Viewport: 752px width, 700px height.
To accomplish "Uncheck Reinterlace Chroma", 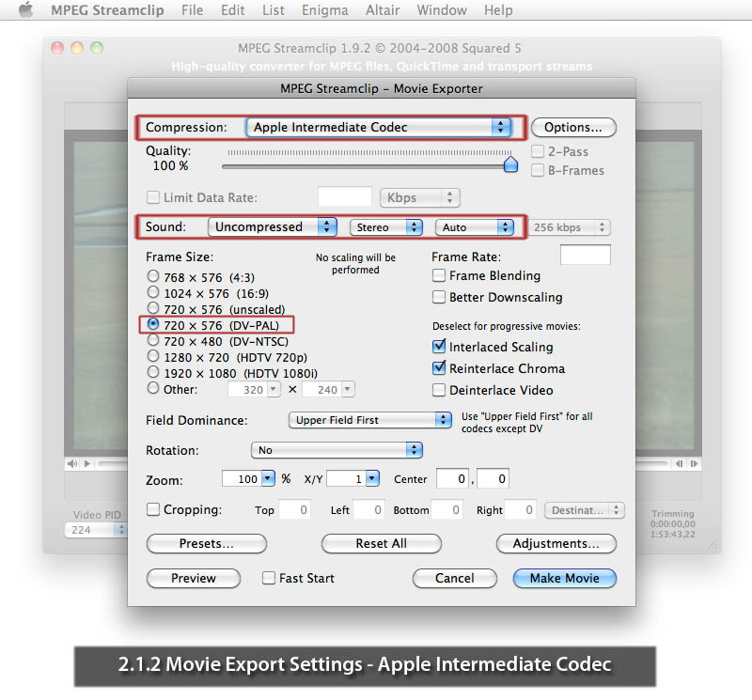I will [x=438, y=367].
